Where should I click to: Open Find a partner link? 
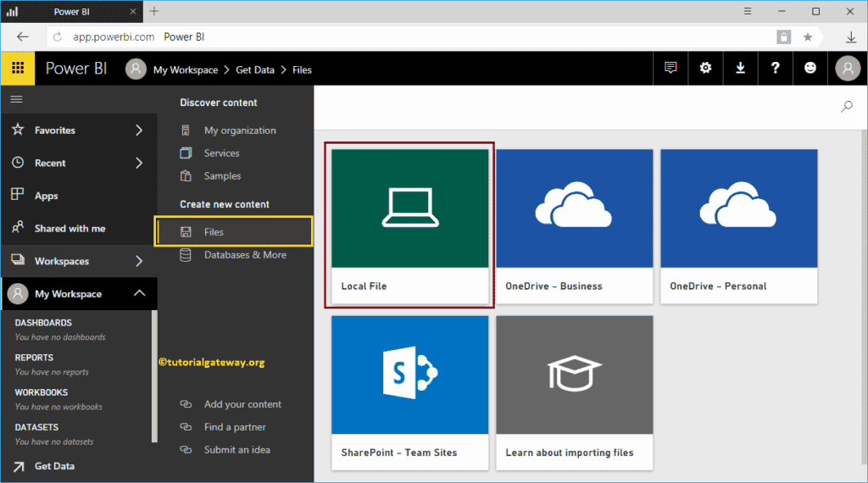[235, 427]
